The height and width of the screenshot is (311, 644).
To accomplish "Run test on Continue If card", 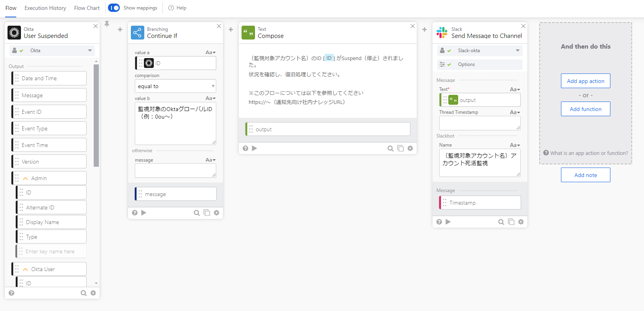I will tap(144, 213).
